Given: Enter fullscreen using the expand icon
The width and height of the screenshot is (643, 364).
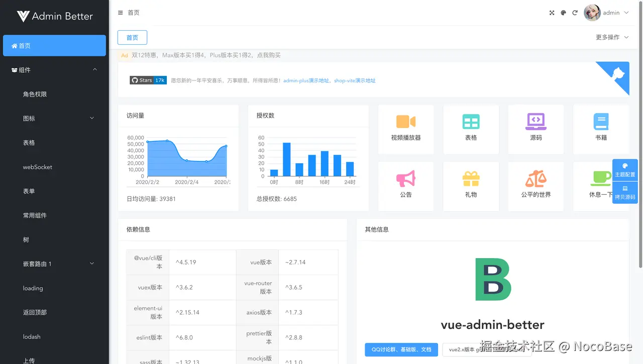Looking at the screenshot, I should pos(552,13).
